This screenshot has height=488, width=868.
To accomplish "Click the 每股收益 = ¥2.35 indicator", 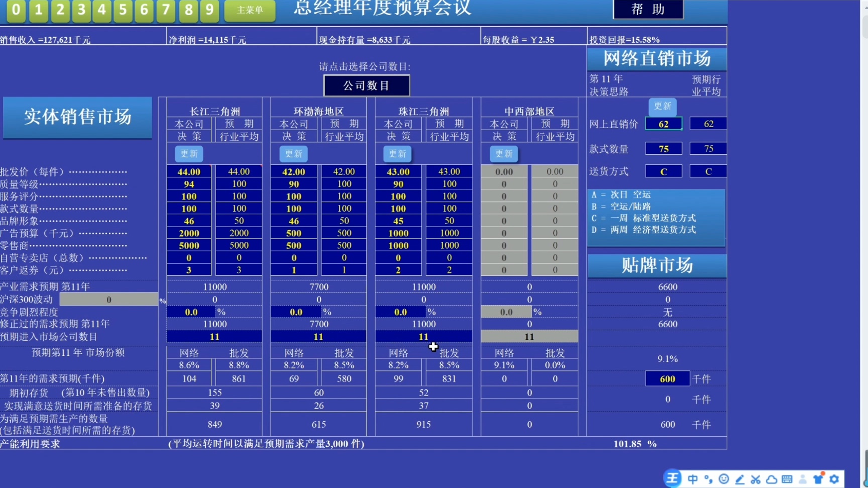I will coord(518,40).
